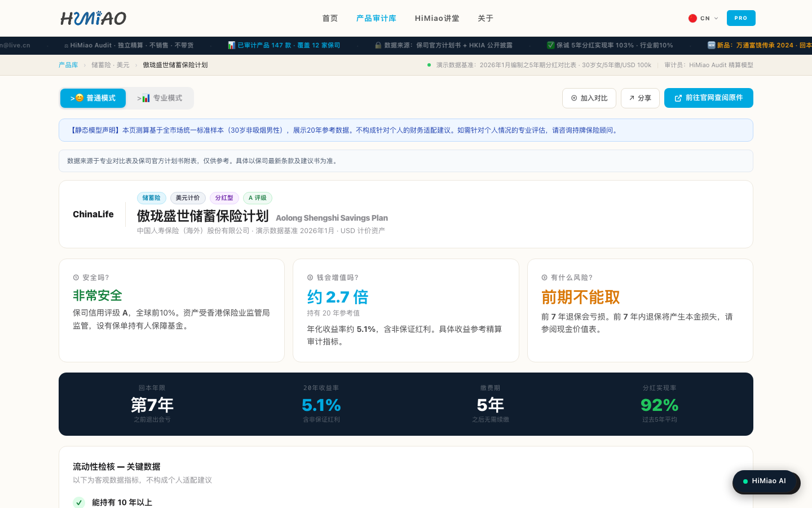Switch to 普通模式 tab

[93, 98]
